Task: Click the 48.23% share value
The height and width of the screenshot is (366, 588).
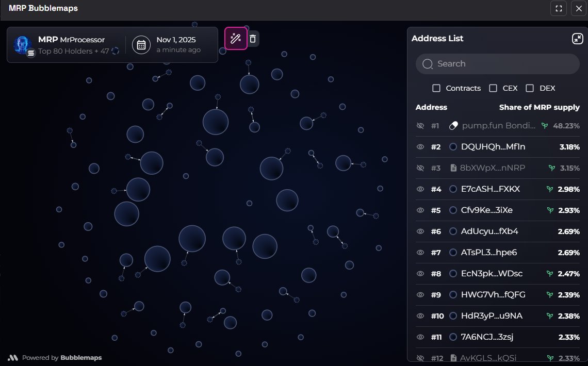Action: (x=566, y=126)
